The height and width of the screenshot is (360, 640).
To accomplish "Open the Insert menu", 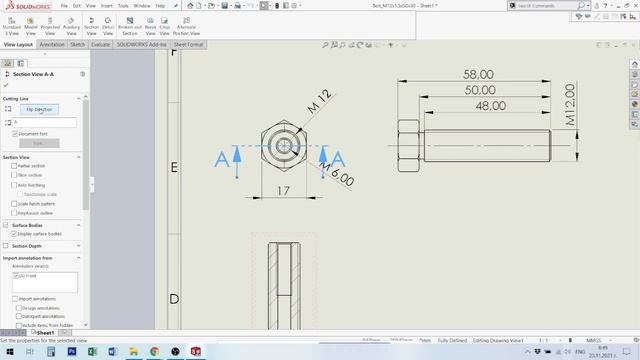I will pos(107,6).
